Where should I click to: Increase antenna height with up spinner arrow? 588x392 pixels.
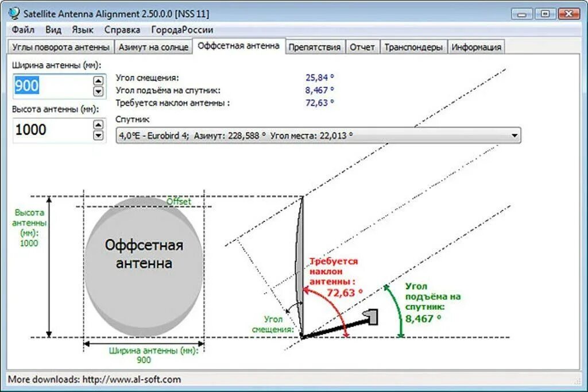coord(98,125)
